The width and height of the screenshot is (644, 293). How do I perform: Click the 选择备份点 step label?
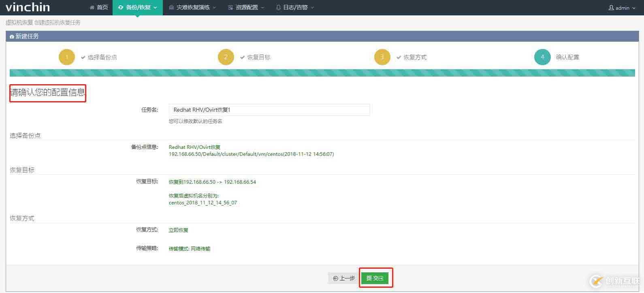click(x=102, y=57)
